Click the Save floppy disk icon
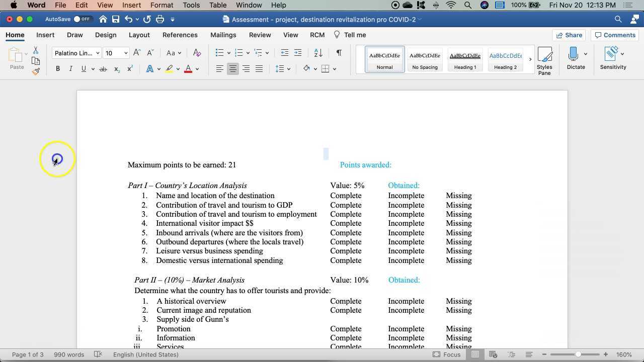This screenshot has height=362, width=644. (116, 19)
